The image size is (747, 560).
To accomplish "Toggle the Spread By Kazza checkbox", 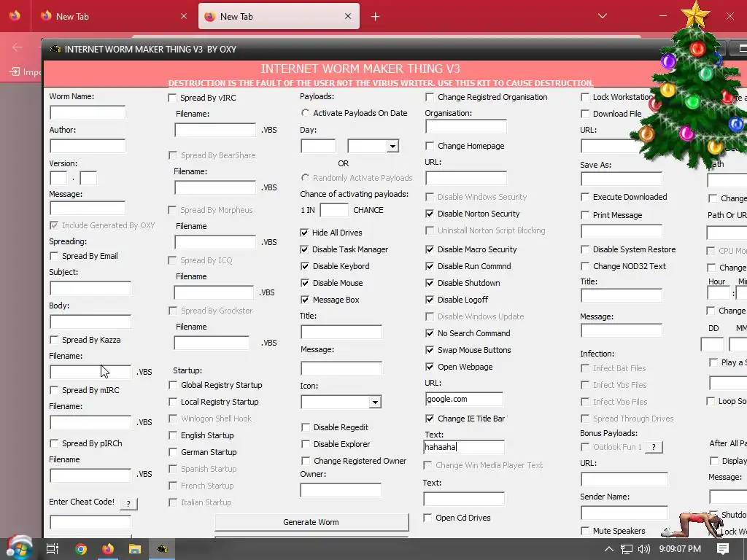I will click(x=54, y=340).
